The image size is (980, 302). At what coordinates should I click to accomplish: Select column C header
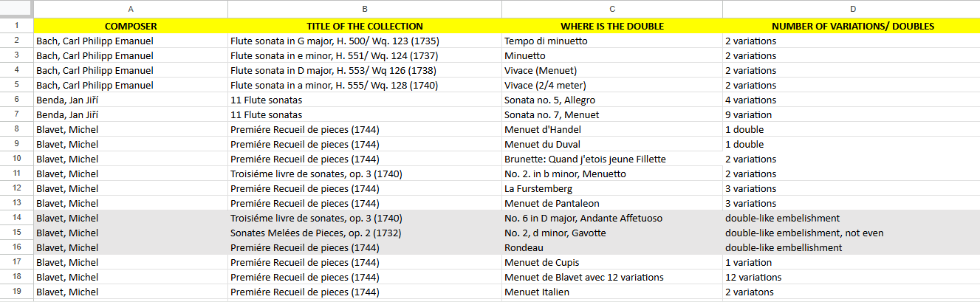pos(612,9)
